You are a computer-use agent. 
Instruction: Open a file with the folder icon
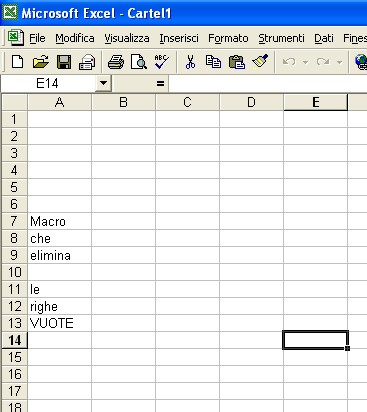(x=41, y=62)
